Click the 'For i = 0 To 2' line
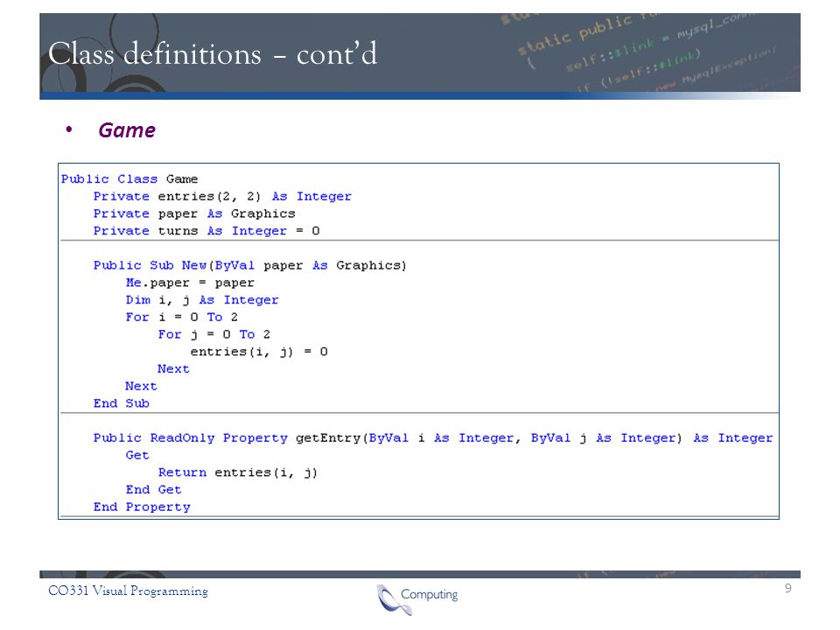840x630 pixels. point(182,317)
